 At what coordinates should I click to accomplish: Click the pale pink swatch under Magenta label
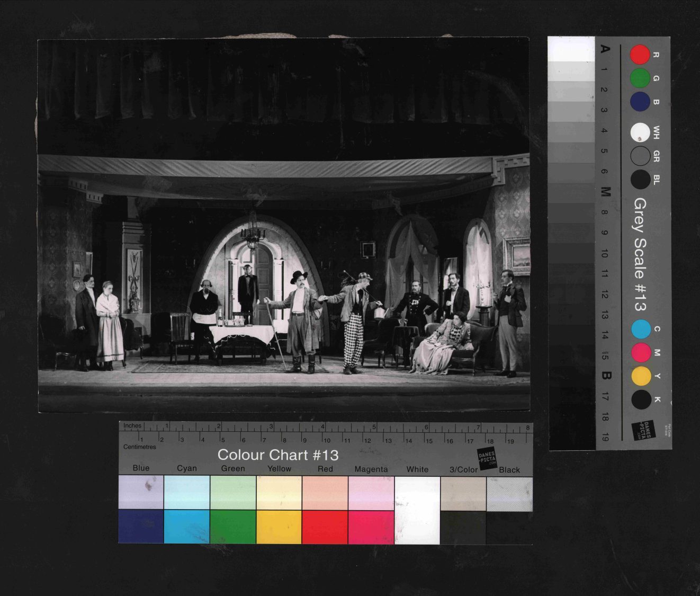[x=371, y=493]
